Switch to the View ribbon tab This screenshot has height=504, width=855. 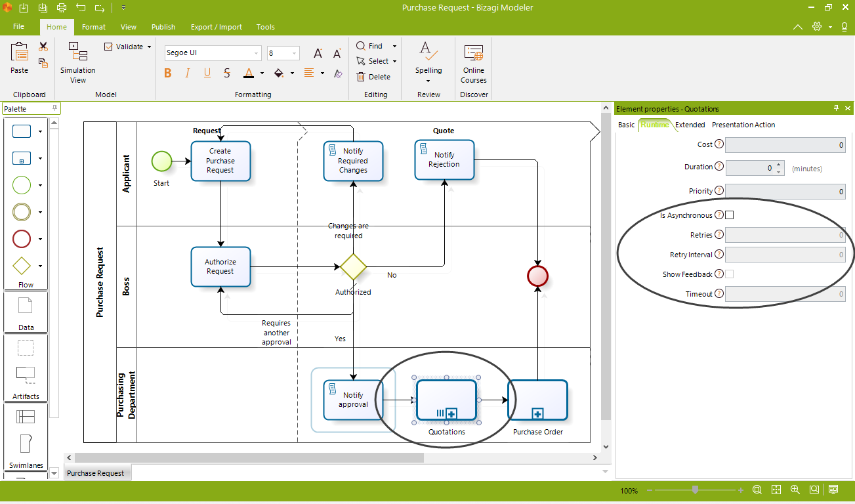pyautogui.click(x=129, y=27)
